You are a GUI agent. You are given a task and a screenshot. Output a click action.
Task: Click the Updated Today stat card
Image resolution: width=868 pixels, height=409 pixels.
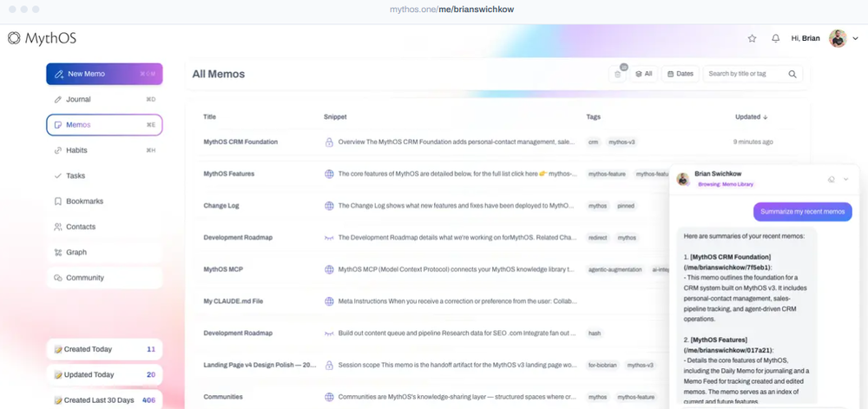tap(104, 374)
